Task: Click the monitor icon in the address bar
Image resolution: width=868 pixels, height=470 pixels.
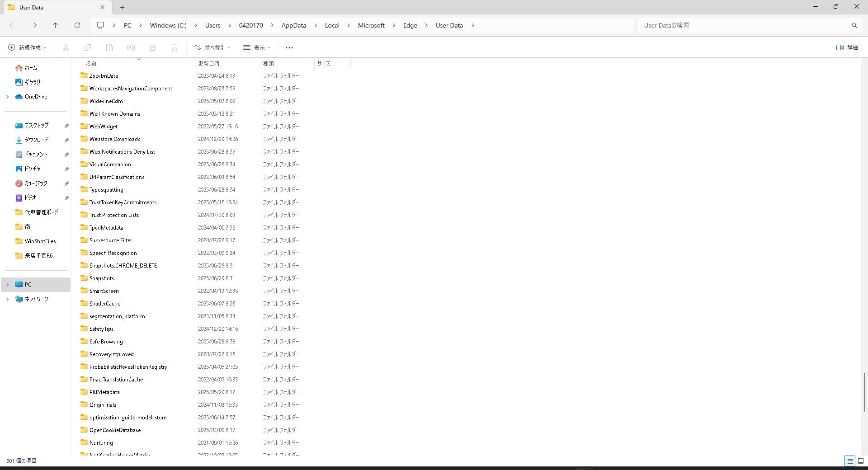Action: click(100, 25)
